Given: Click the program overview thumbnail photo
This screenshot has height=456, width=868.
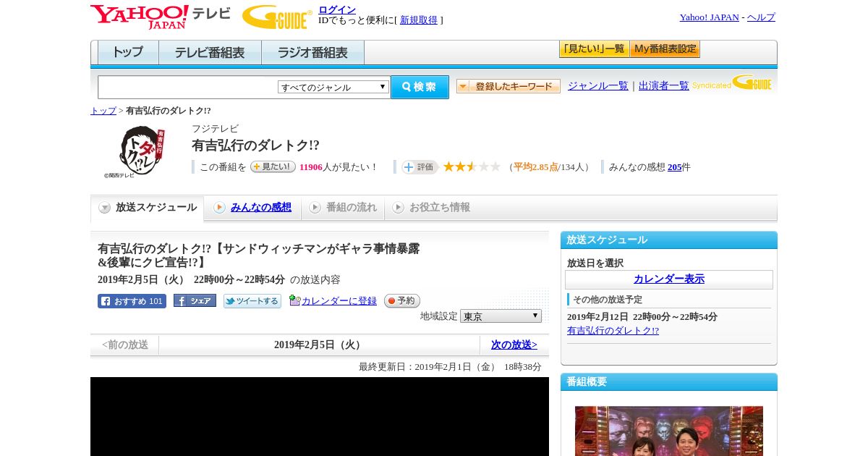Looking at the screenshot, I should tap(669, 431).
